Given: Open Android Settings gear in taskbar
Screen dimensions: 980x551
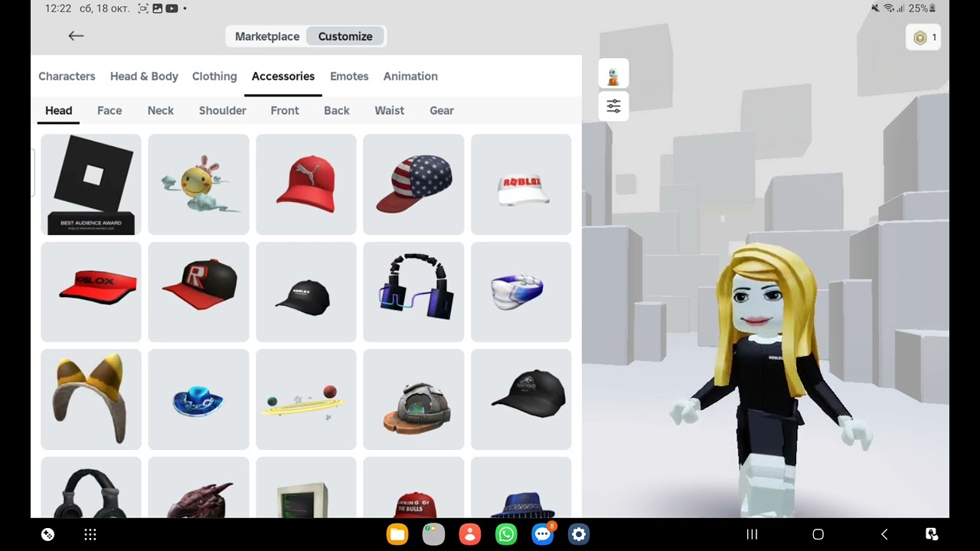Looking at the screenshot, I should coord(579,534).
